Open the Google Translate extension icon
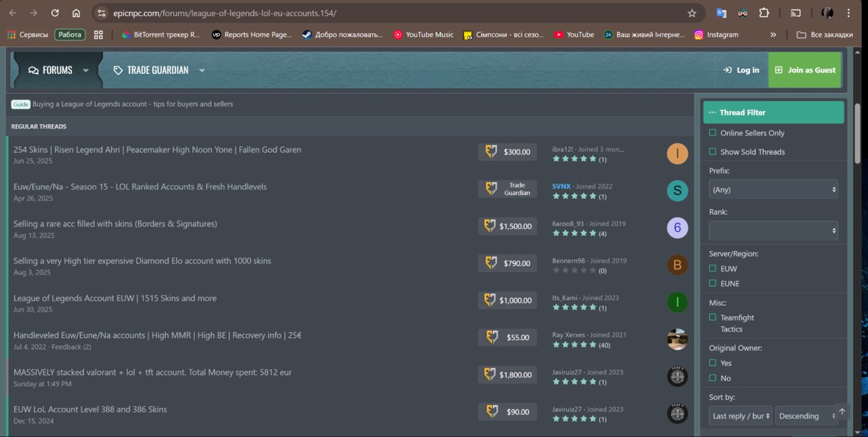Viewport: 868px width, 437px height. 722,13
